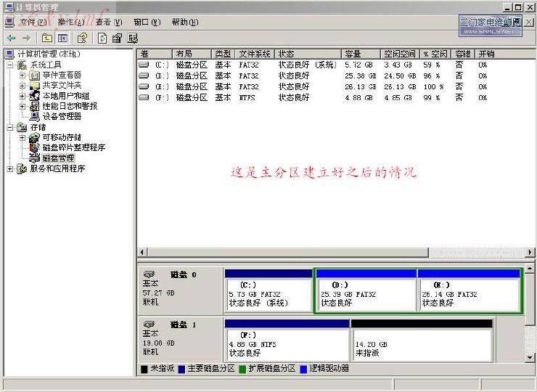537x392 pixels.
Task: Click the Refresh toolbar icon
Action: [102, 38]
